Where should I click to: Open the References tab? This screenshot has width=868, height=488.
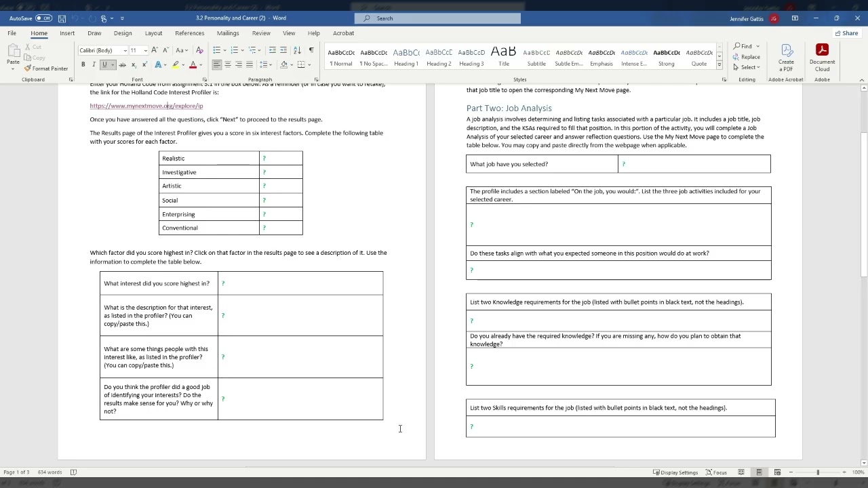tap(190, 33)
